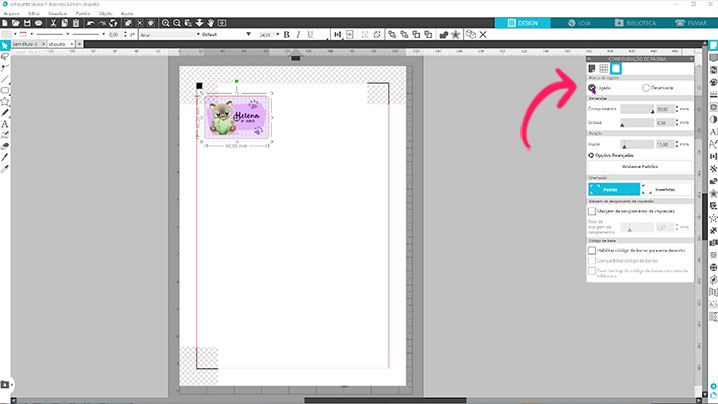Open the Editar menu

(34, 13)
